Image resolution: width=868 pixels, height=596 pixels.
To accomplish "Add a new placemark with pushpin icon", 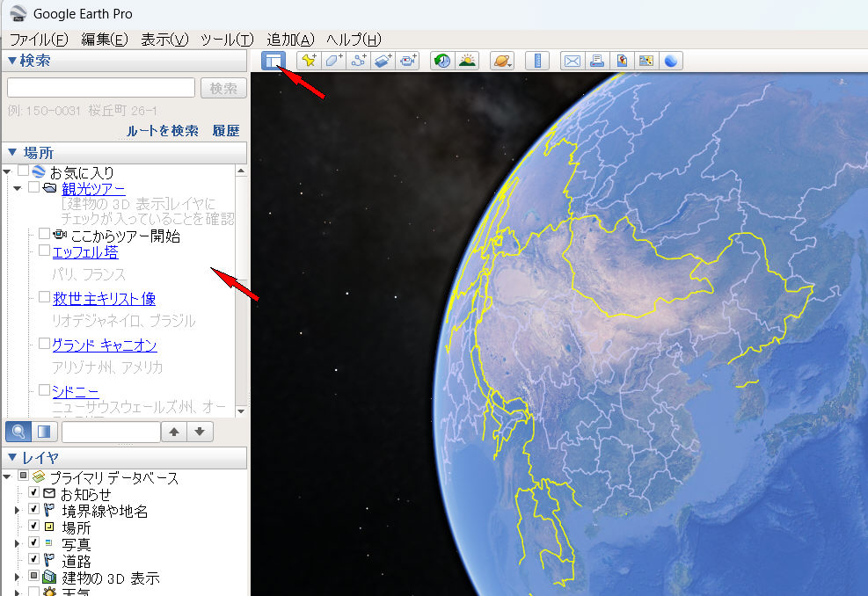I will 308,61.
